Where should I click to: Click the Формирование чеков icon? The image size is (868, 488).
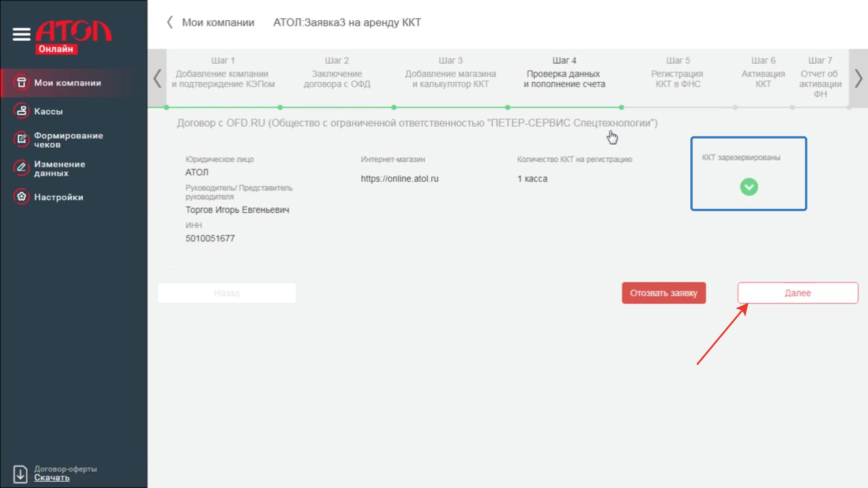21,140
